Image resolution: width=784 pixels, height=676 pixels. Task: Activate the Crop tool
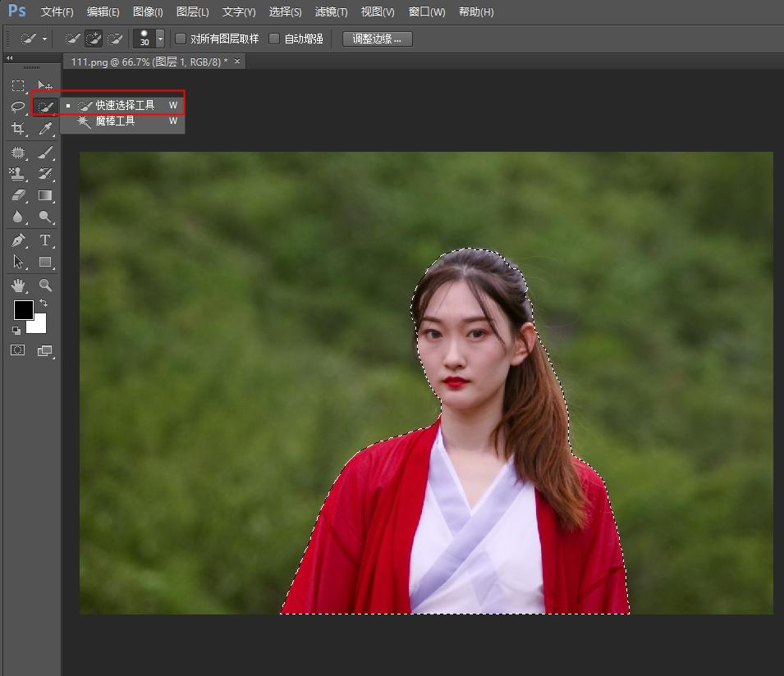[18, 129]
